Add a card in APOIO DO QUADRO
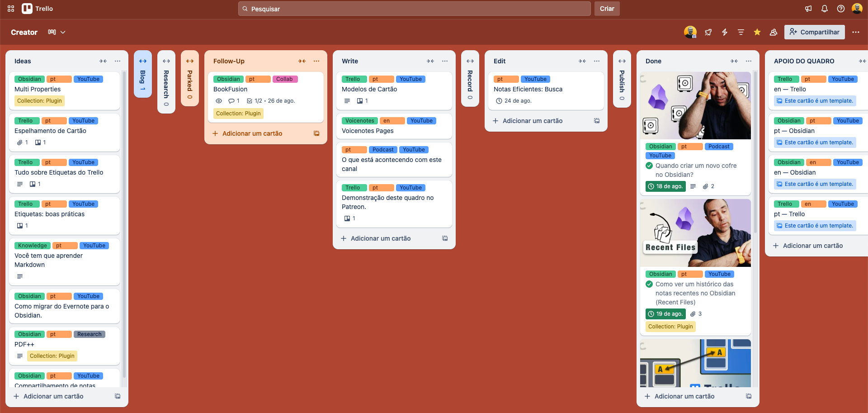Image resolution: width=868 pixels, height=413 pixels. click(x=818, y=246)
